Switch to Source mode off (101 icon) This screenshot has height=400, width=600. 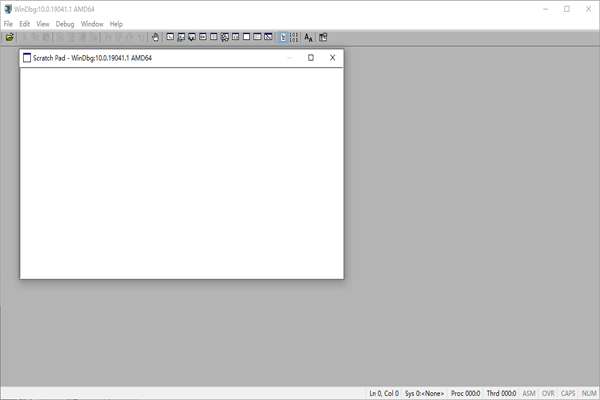(293, 37)
